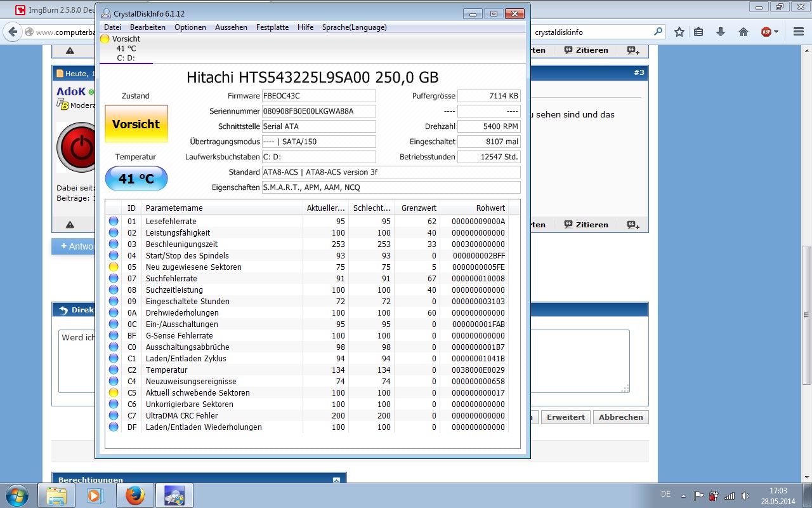This screenshot has height=508, width=812.
Task: Click the search magnifier in Firefox
Action: pos(658,32)
